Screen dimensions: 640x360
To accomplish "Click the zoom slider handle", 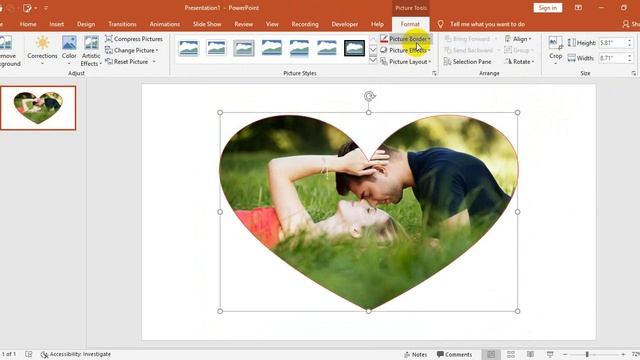I will pos(587,354).
